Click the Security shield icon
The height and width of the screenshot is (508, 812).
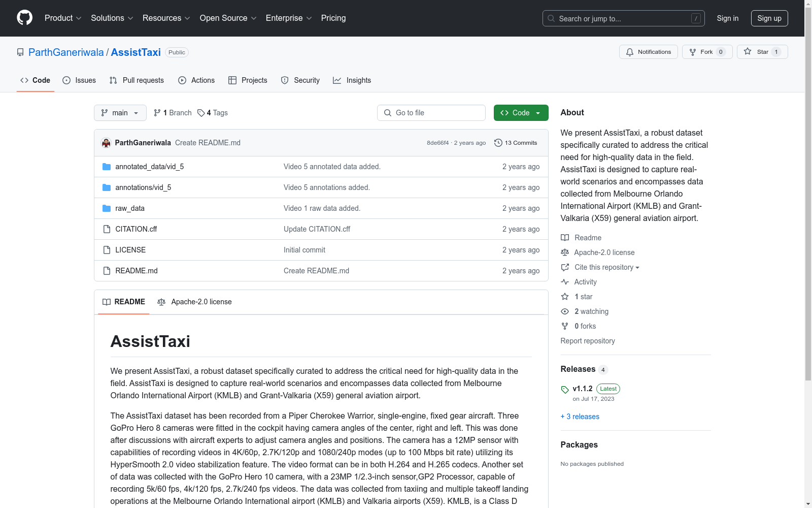pyautogui.click(x=285, y=80)
